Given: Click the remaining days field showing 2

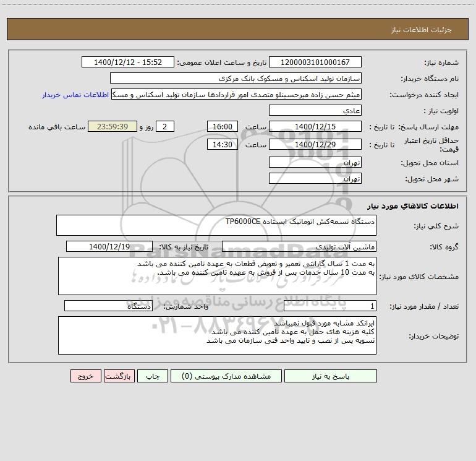Looking at the screenshot, I should click(x=165, y=126).
